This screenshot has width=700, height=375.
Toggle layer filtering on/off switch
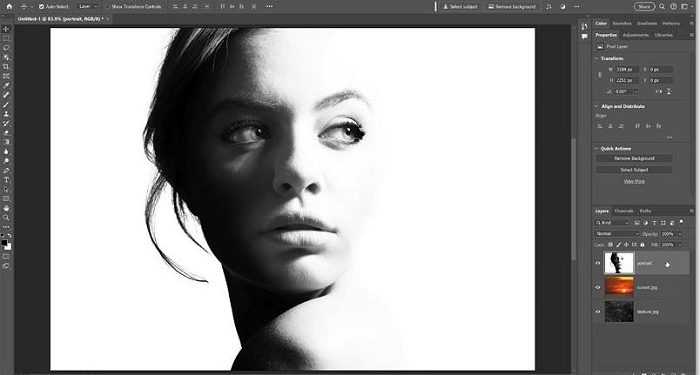[681, 221]
